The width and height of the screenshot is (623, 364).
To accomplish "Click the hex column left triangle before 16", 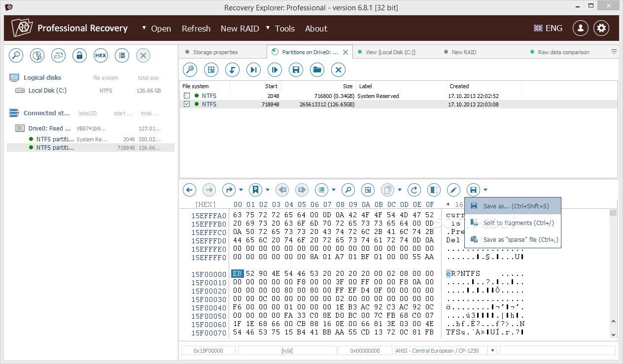I will pyautogui.click(x=448, y=204).
